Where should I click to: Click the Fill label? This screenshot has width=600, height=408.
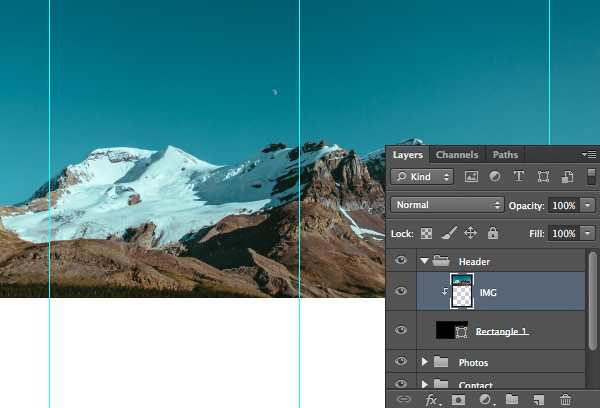(x=537, y=233)
